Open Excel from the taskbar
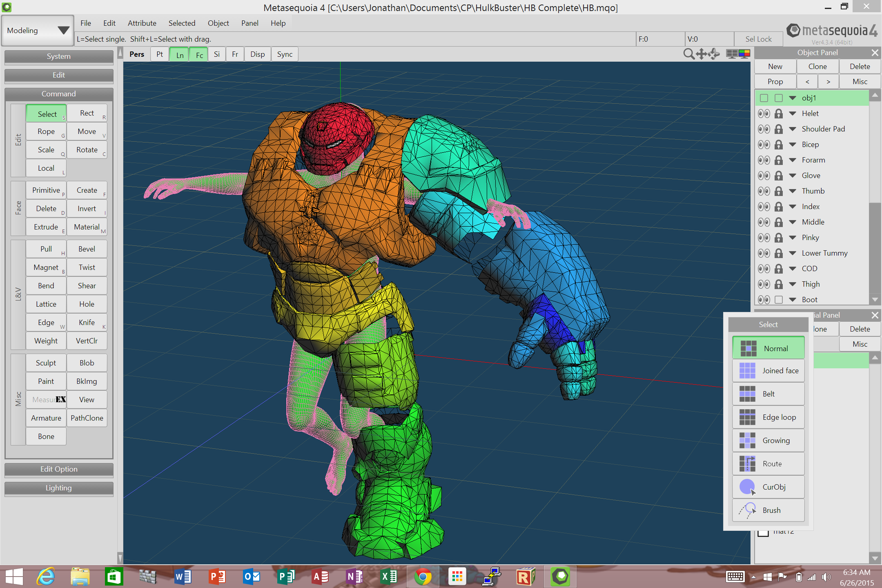882x588 pixels. click(389, 577)
